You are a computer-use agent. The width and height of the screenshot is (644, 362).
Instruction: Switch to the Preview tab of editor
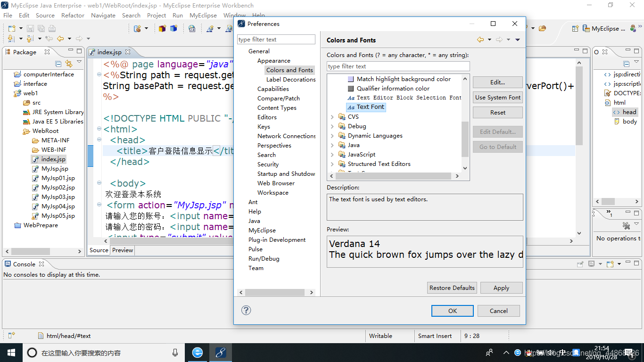pyautogui.click(x=123, y=250)
